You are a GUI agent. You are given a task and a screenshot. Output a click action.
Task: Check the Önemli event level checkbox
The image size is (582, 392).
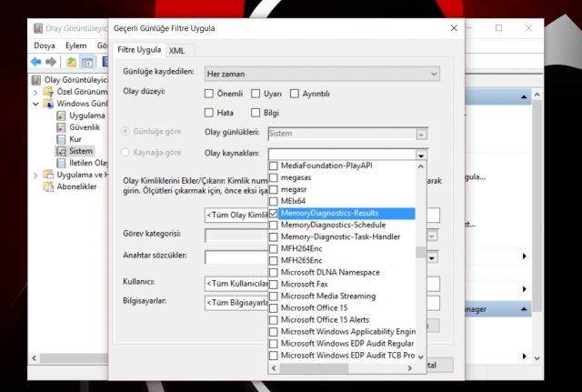[209, 94]
